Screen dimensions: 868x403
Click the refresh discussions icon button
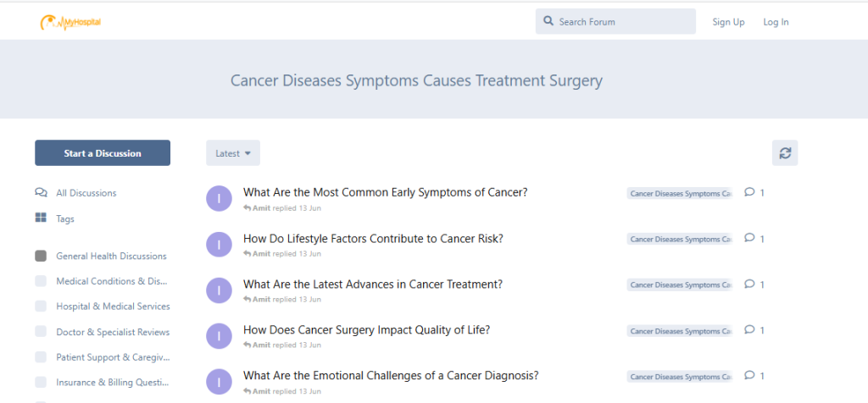tap(785, 153)
